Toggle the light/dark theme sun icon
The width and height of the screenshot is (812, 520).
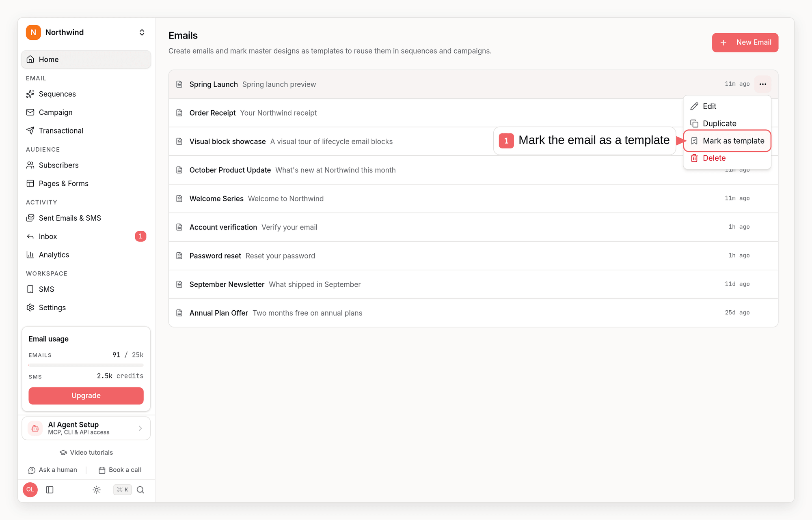[x=97, y=490]
